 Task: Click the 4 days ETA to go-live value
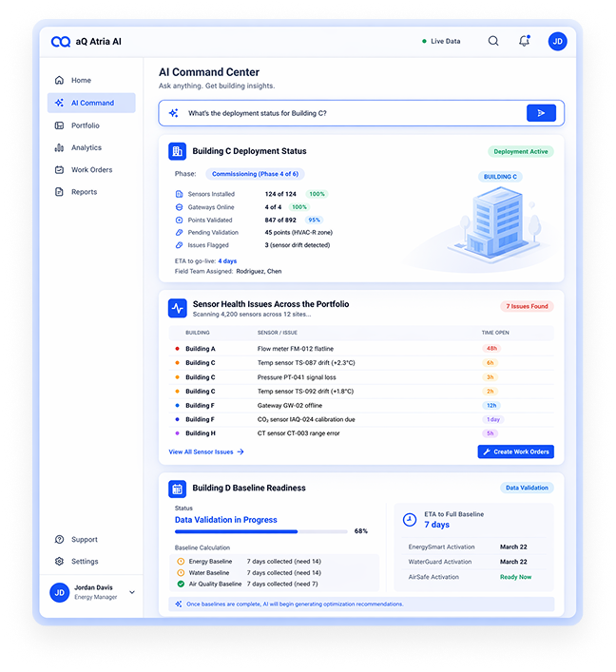[227, 261]
